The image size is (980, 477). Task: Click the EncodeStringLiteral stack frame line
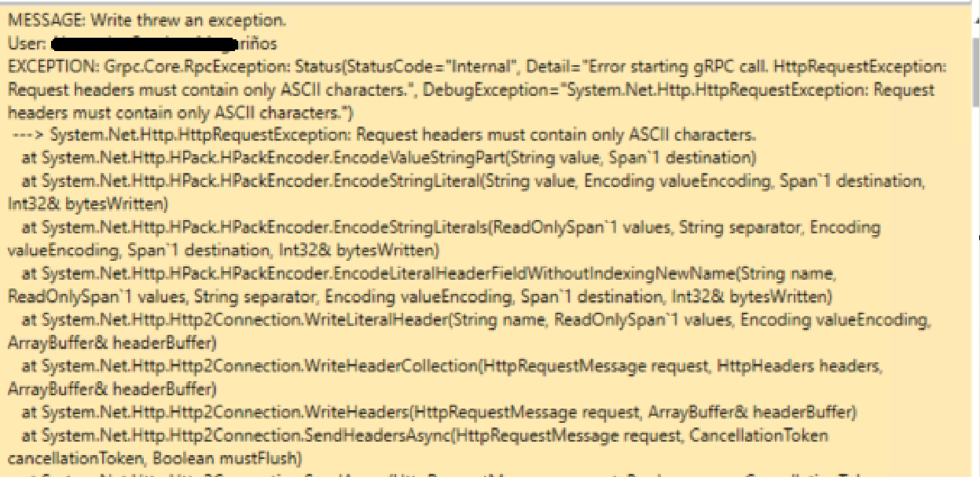coord(473,181)
